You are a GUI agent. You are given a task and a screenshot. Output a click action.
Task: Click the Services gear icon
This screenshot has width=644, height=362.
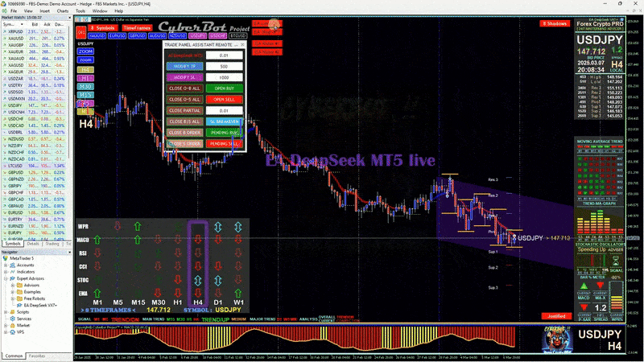click(x=12, y=319)
